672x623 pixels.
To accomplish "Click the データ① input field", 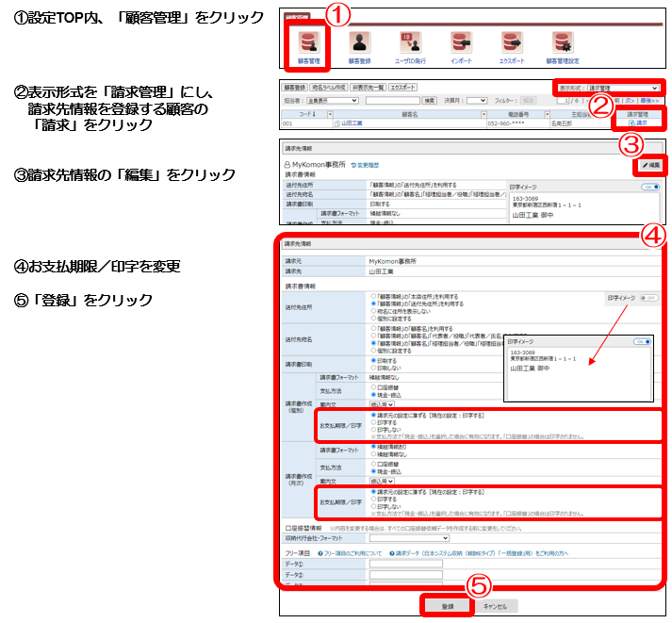I will coord(405,563).
